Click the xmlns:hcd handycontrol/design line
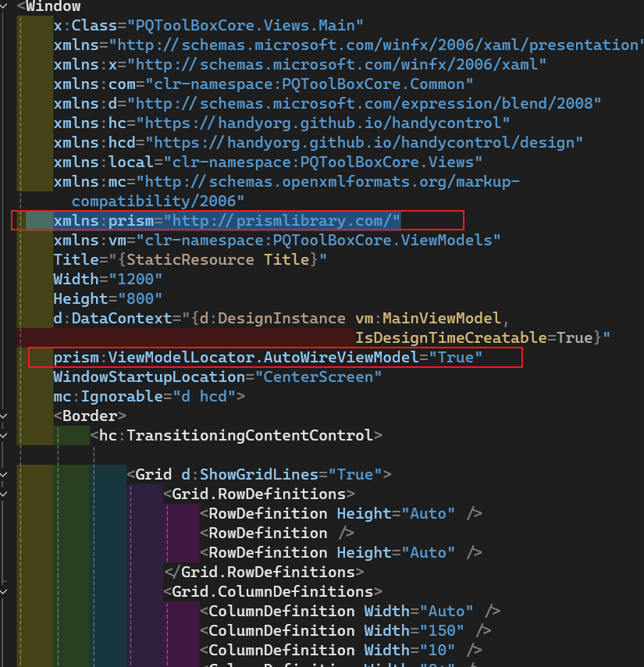 [x=318, y=143]
